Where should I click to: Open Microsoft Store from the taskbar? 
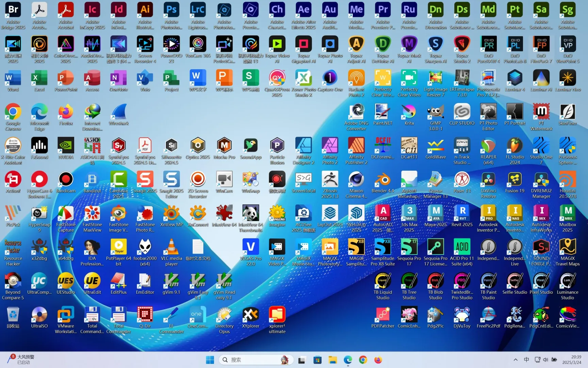click(317, 360)
